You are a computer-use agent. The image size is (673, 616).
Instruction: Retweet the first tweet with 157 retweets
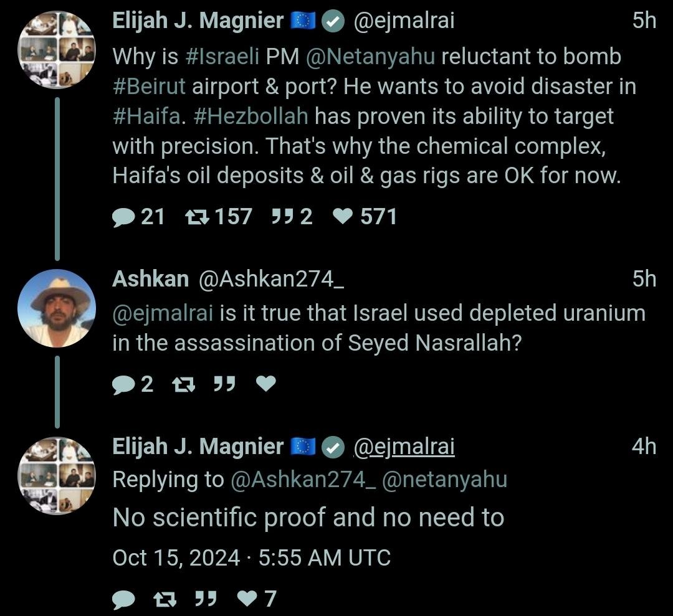pyautogui.click(x=197, y=217)
